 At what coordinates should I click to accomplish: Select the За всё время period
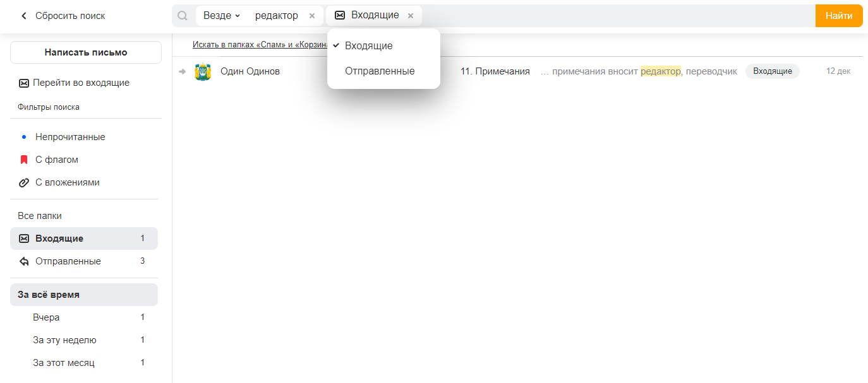click(49, 295)
